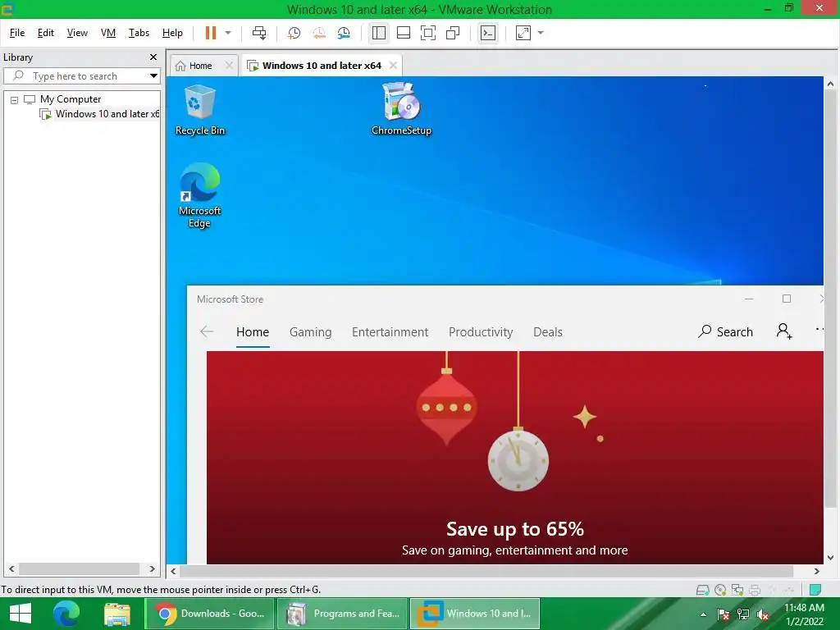Minimize the Microsoft Store window
840x630 pixels.
(x=749, y=299)
